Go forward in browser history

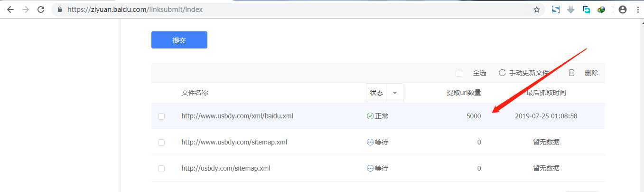tap(26, 10)
